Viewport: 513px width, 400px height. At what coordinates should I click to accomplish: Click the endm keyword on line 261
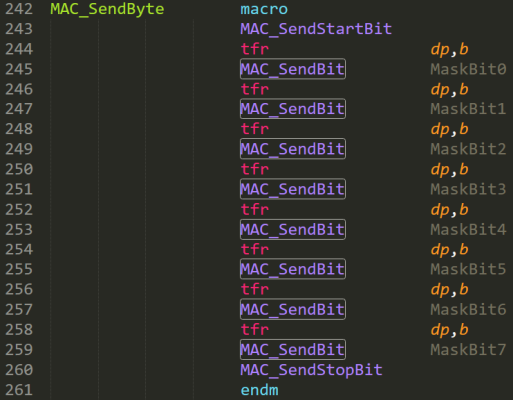pyautogui.click(x=259, y=390)
